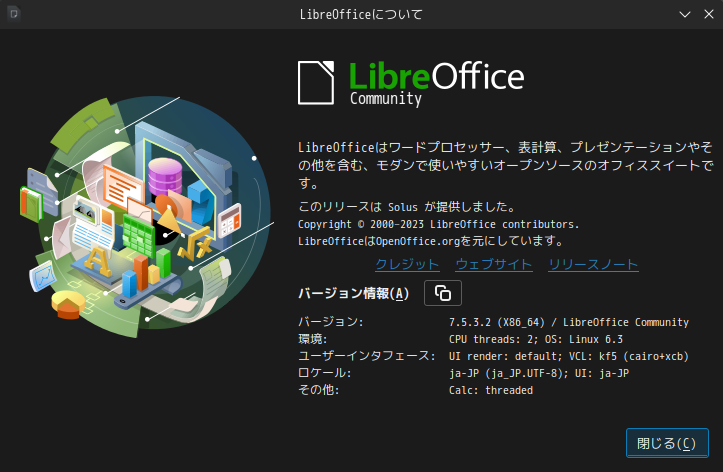The image size is (723, 472).
Task: Select version text 7.5.3.2 (X86_64)
Action: [497, 322]
